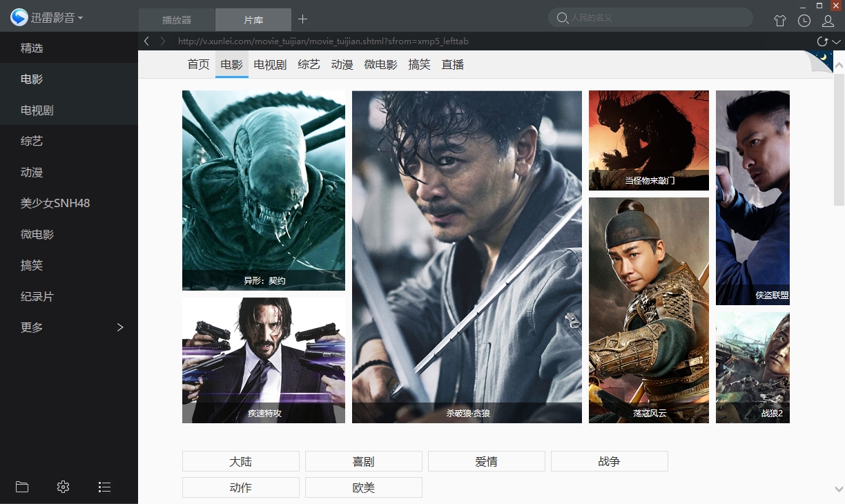Toggle night mode moon corner icon

click(822, 59)
